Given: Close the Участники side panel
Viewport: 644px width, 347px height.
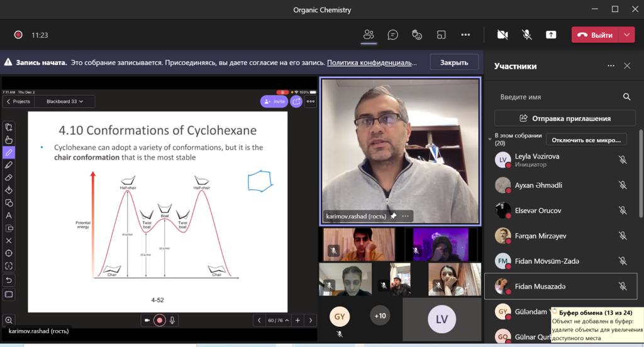Looking at the screenshot, I should coord(627,66).
